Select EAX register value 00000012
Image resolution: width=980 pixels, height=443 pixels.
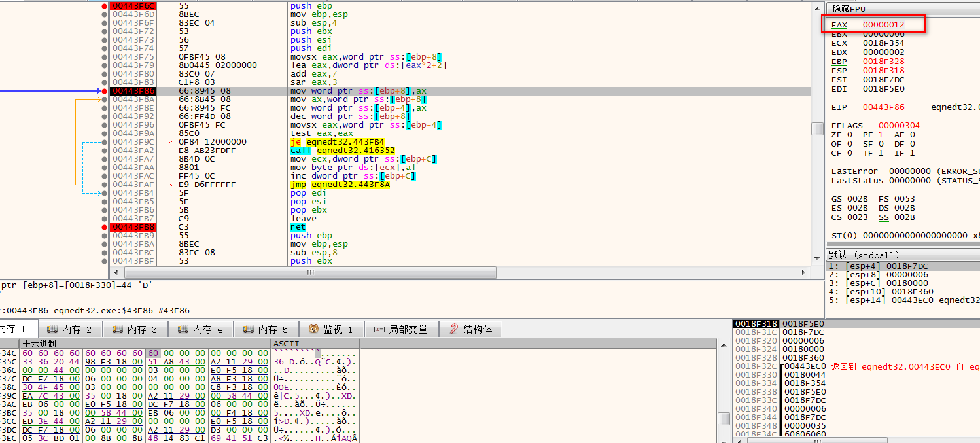[883, 25]
